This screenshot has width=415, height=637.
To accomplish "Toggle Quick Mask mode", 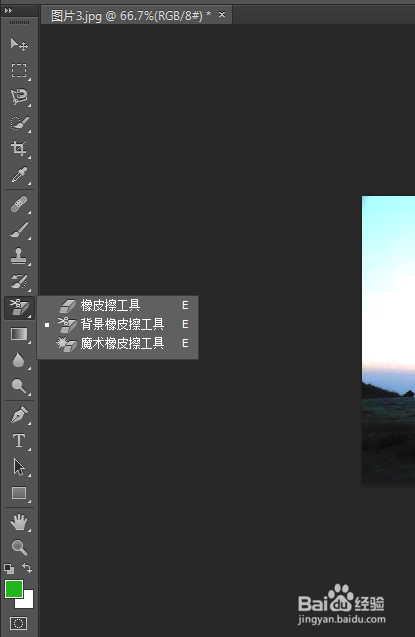I will pyautogui.click(x=18, y=623).
